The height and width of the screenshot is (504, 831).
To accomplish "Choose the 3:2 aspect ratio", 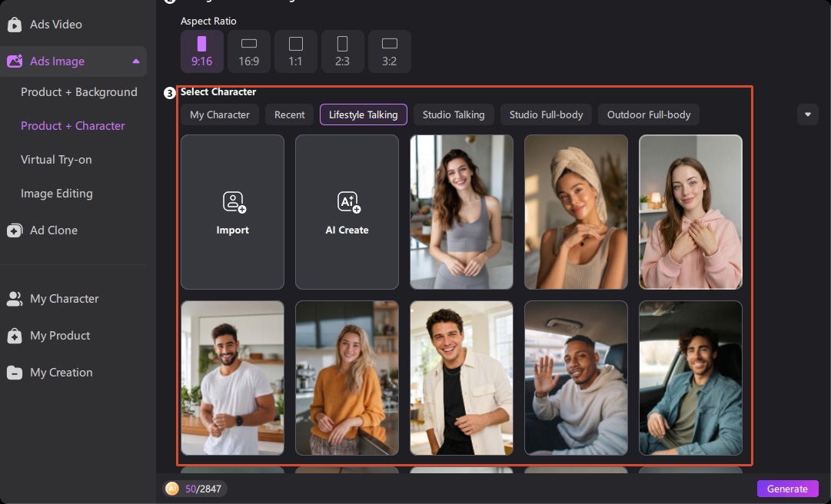I will point(390,51).
